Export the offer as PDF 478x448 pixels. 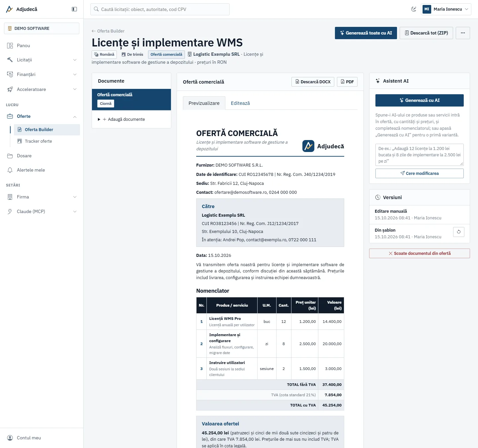[347, 82]
